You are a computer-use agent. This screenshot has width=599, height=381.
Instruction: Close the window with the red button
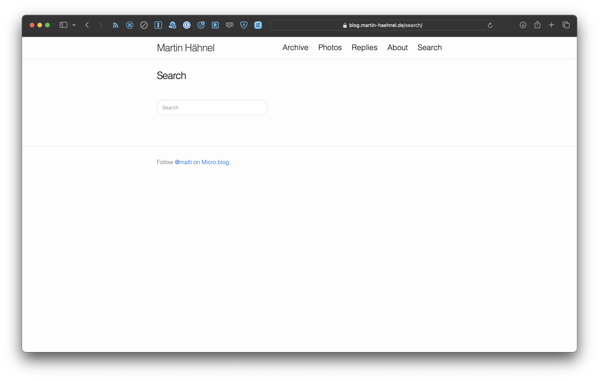(x=32, y=25)
